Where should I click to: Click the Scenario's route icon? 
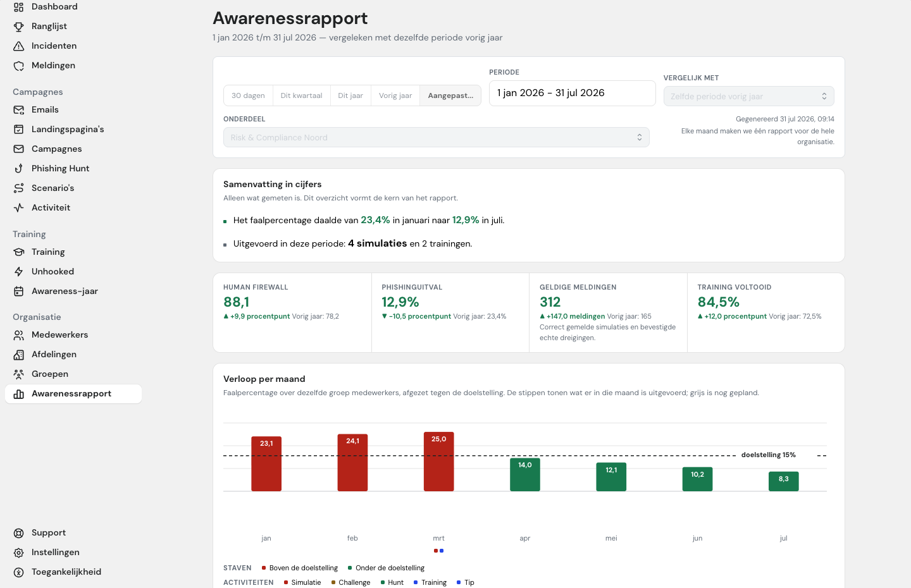19,188
